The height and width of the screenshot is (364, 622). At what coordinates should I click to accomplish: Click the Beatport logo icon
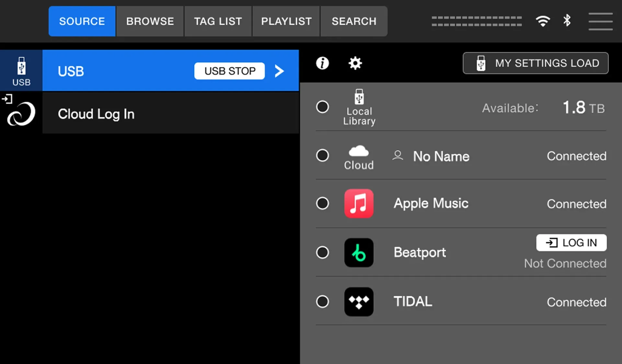coord(359,253)
